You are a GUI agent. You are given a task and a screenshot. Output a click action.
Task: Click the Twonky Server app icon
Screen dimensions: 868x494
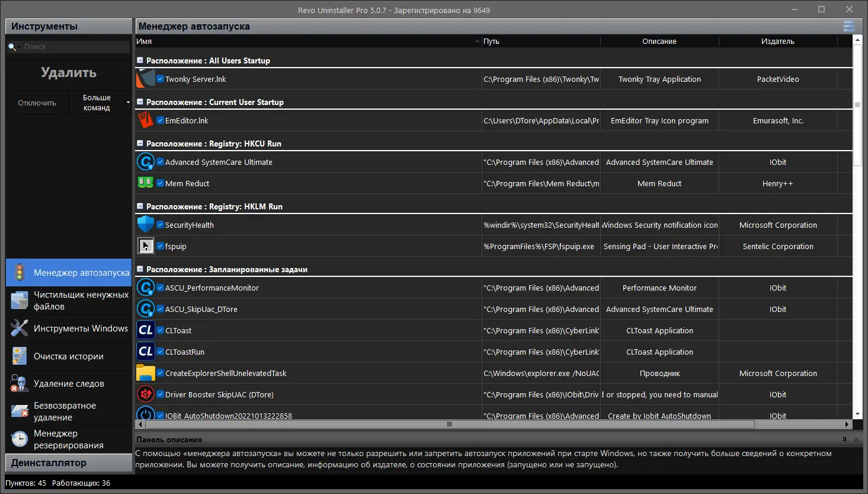point(146,79)
